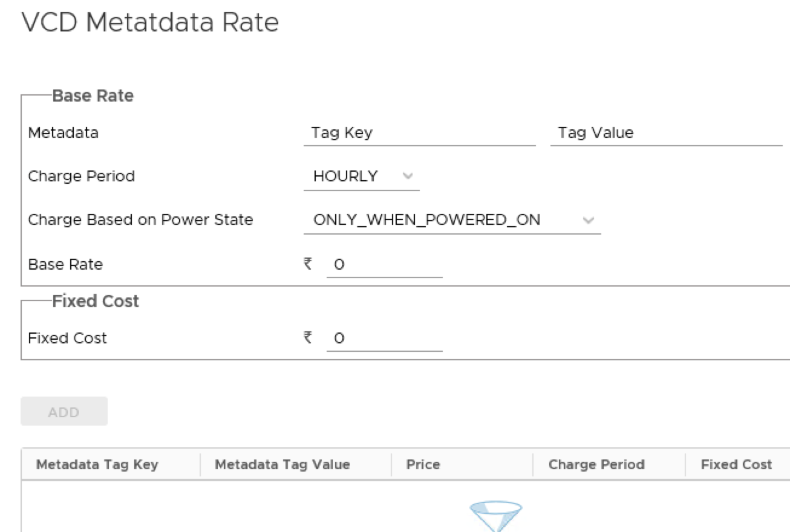Click the Metadata Tag Value column header
Image resolution: width=790 pixels, height=532 pixels.
pos(282,465)
